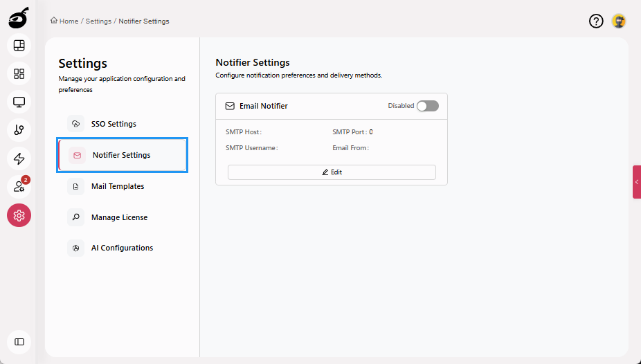
Task: Click the Disabled status label
Action: tap(401, 106)
